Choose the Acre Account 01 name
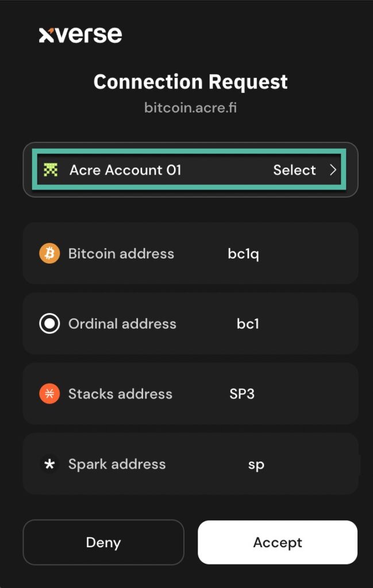The image size is (373, 588). point(125,170)
